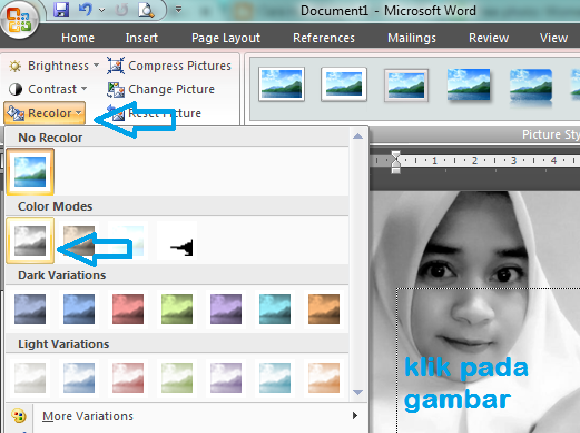Select the second picture style thumbnail
580x433 pixels.
coord(344,84)
